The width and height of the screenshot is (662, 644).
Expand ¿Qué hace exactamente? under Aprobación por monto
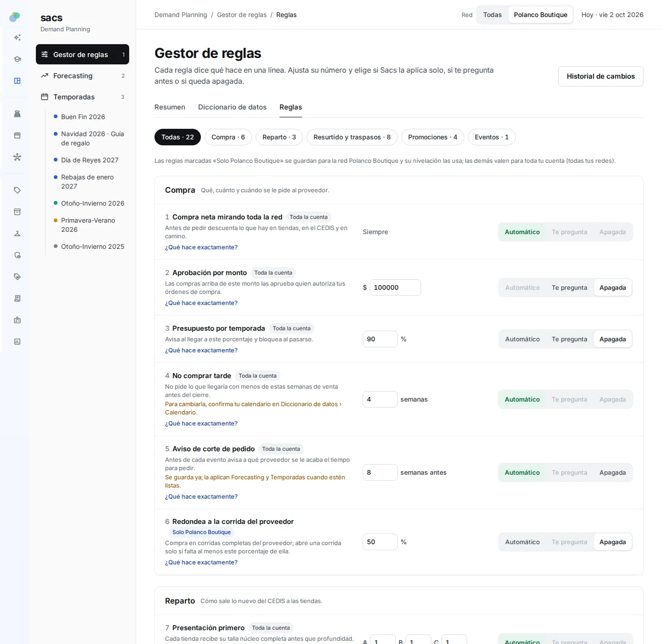tap(201, 303)
